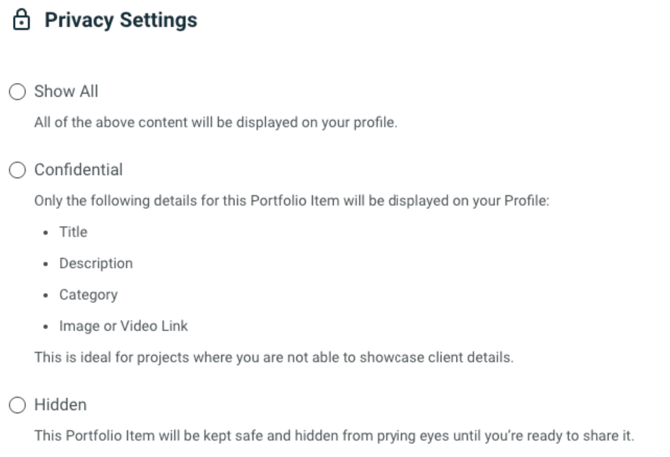Screen dimensions: 670x457
Task: Click the bullet dot before Image or Video Link
Action: point(46,327)
